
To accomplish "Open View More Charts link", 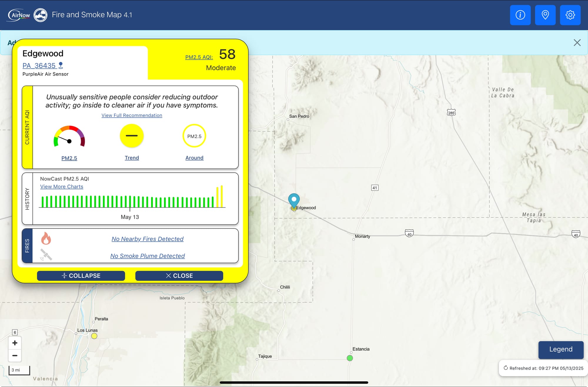I will [x=62, y=187].
